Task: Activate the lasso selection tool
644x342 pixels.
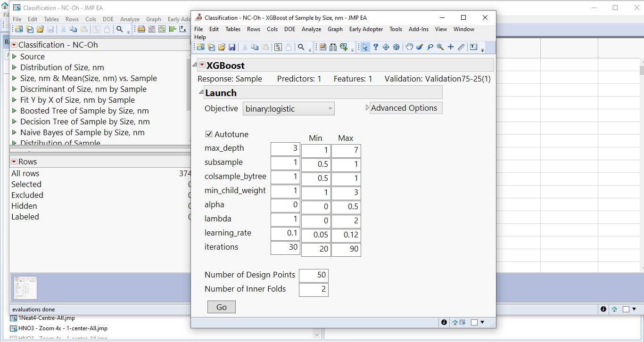Action: click(x=430, y=47)
